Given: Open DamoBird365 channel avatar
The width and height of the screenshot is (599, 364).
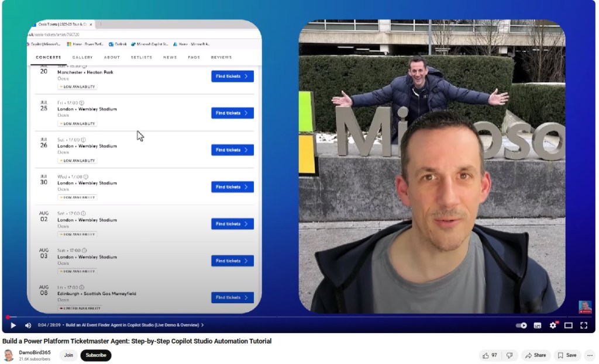Looking at the screenshot, I should (9, 355).
